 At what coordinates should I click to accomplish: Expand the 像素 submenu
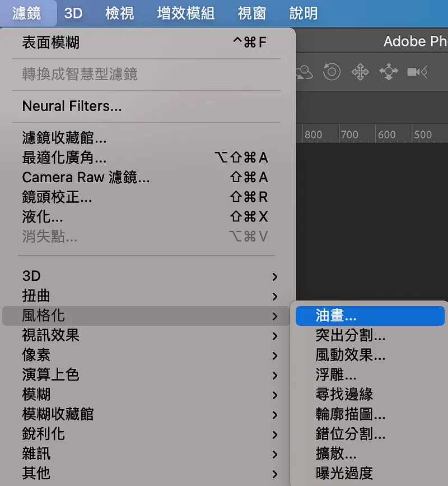pyautogui.click(x=146, y=355)
